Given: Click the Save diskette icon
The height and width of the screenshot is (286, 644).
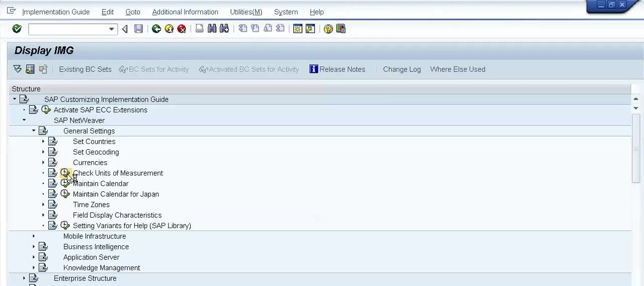Looking at the screenshot, I should (x=138, y=29).
